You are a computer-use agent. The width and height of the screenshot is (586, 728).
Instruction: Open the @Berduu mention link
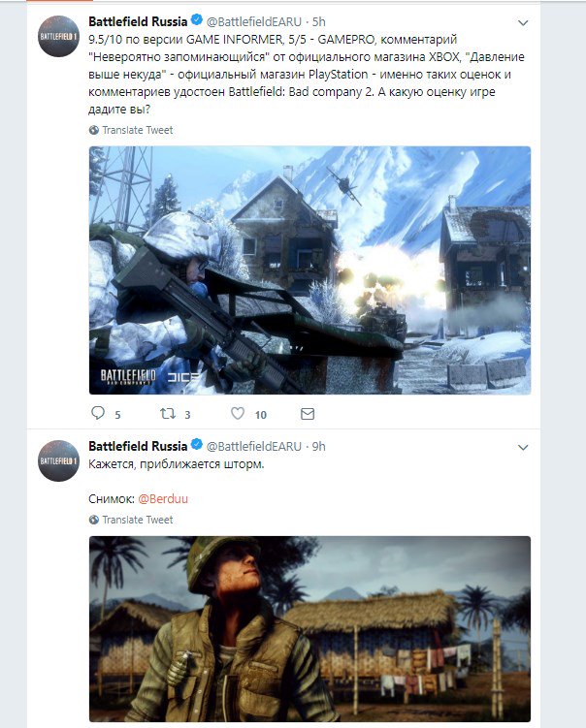point(163,499)
